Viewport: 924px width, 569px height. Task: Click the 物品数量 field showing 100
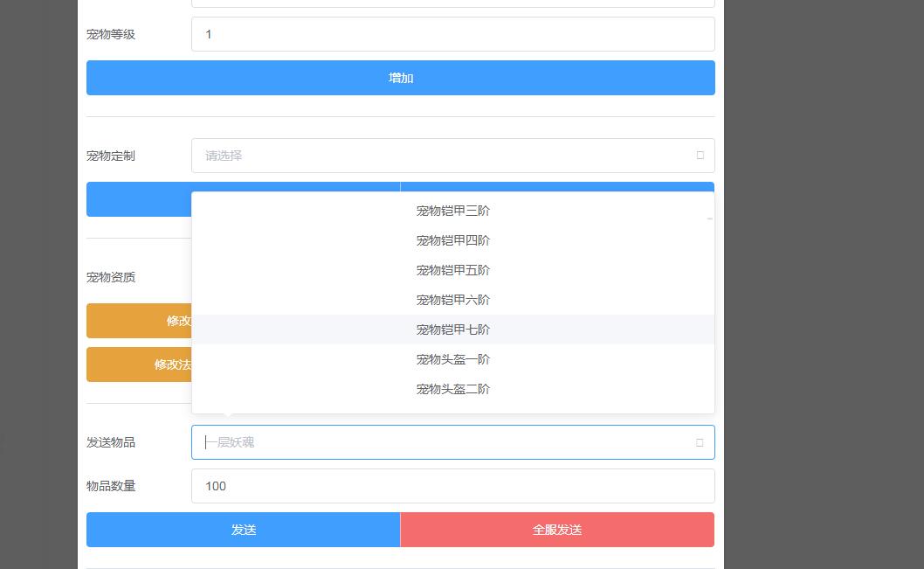click(x=452, y=486)
